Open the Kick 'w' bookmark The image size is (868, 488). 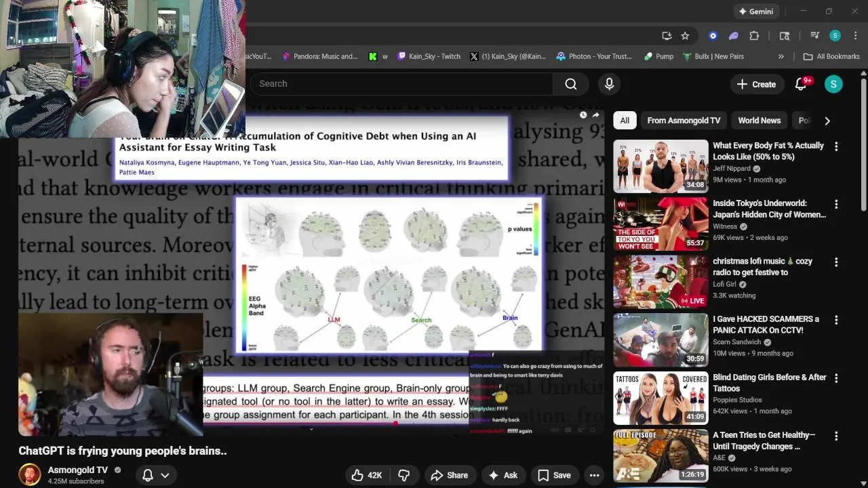378,56
